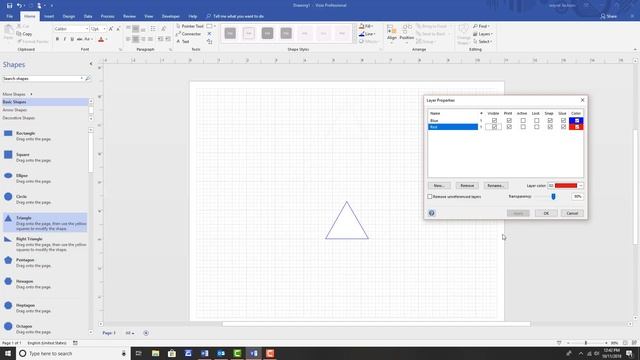
Task: Switch to the View ribbon tab
Action: click(x=149, y=16)
